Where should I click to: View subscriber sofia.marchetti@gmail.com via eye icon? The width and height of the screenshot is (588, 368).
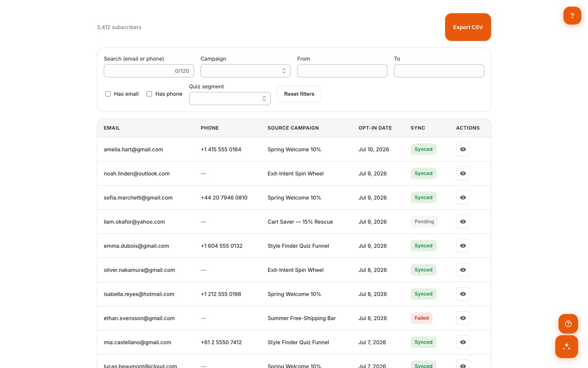[463, 197]
